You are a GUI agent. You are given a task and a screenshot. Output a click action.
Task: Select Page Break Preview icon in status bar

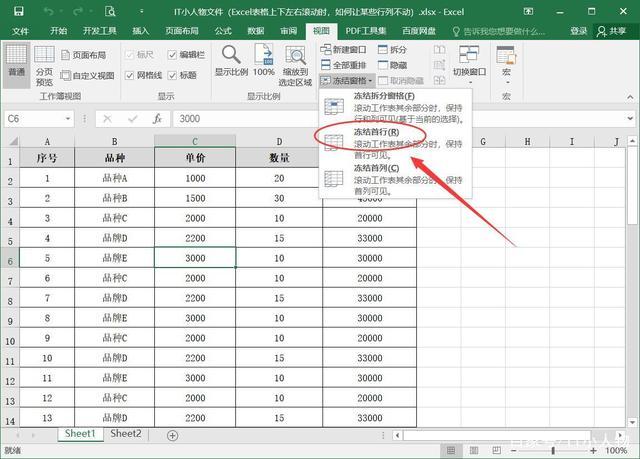tap(496, 450)
